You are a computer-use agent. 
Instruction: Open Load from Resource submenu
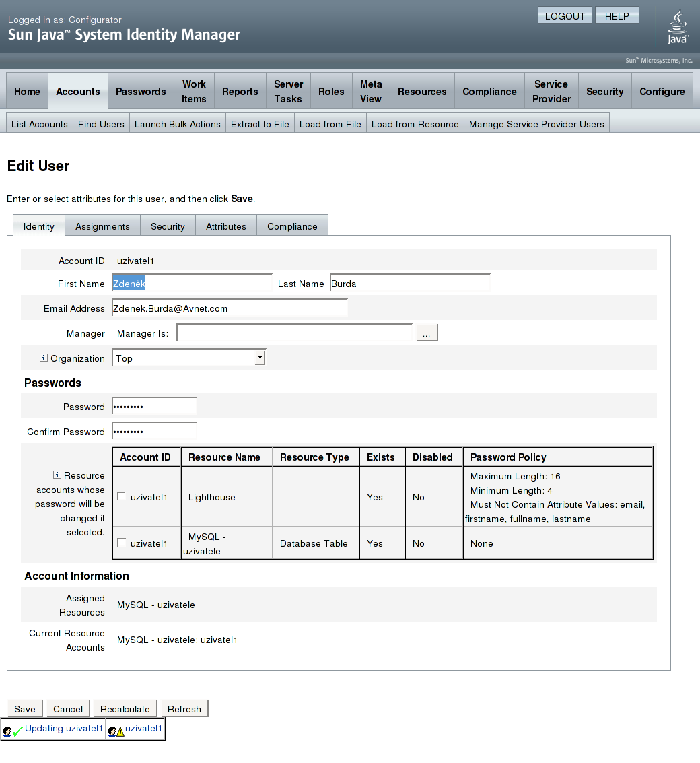pos(415,124)
